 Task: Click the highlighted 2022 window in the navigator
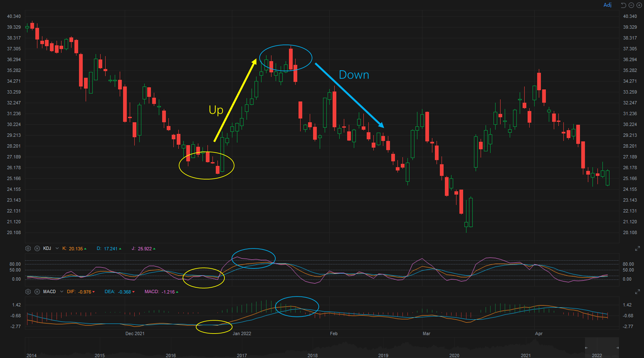(602, 347)
